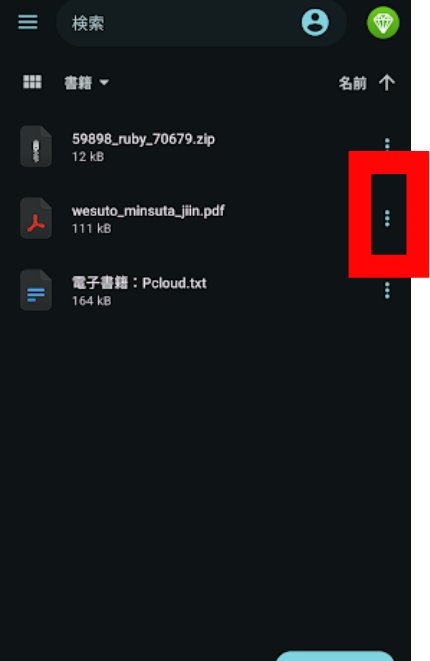Click the dropdown arrow beside 書籍

tap(104, 83)
